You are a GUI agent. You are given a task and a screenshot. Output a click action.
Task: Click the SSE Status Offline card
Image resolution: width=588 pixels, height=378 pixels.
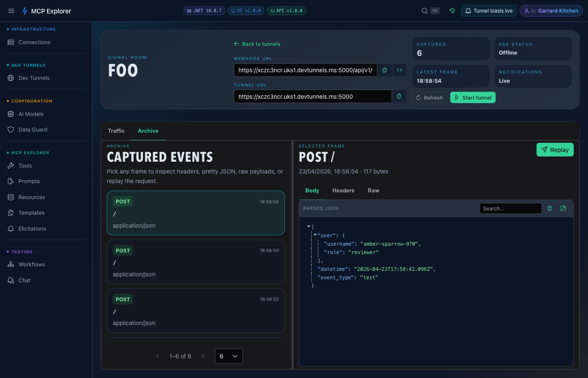pyautogui.click(x=533, y=49)
